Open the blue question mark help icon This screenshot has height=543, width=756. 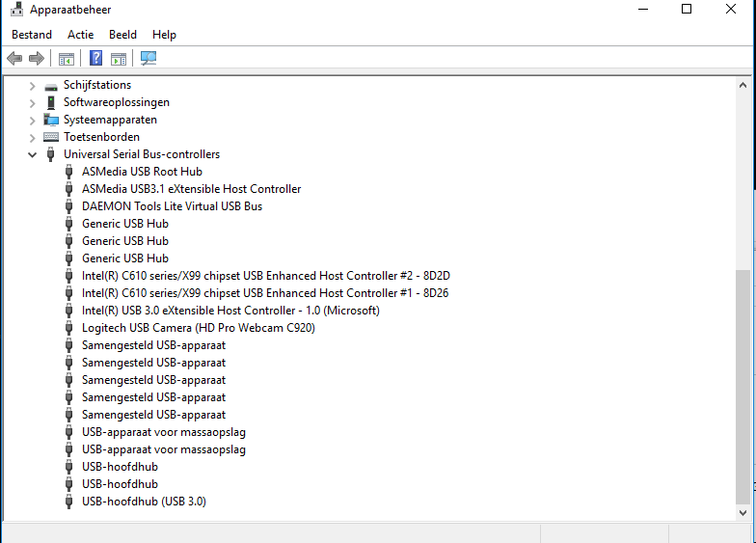pyautogui.click(x=96, y=58)
